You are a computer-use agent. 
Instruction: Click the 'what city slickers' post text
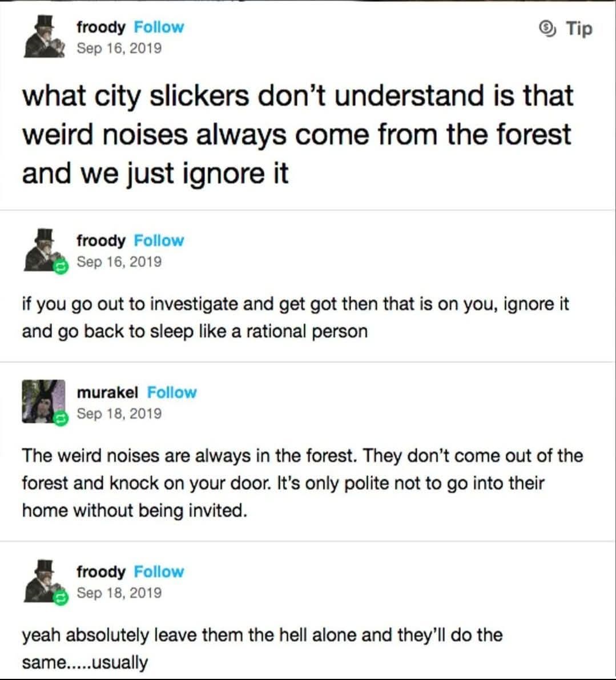(297, 134)
